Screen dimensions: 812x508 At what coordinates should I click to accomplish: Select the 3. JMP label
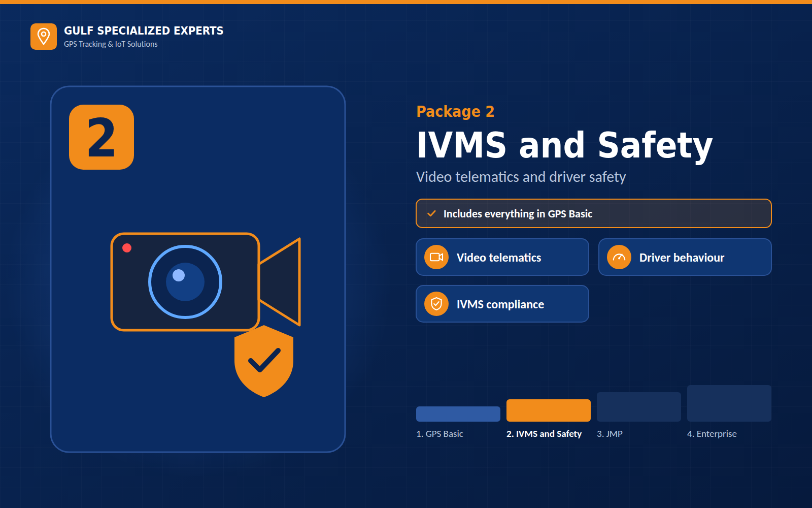point(610,434)
